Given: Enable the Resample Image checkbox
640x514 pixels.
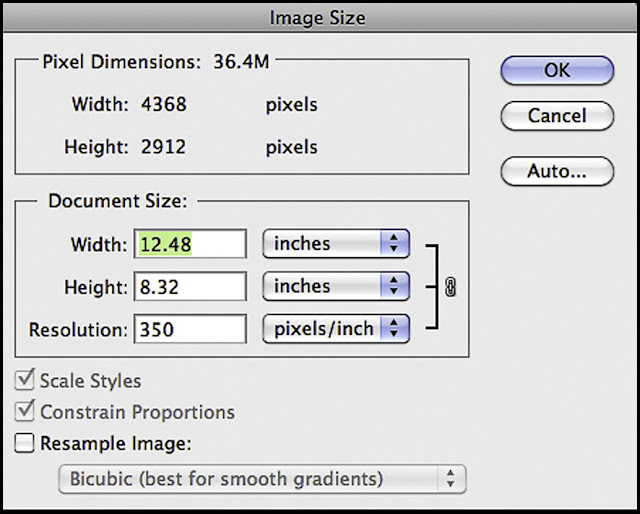Looking at the screenshot, I should coord(26,442).
